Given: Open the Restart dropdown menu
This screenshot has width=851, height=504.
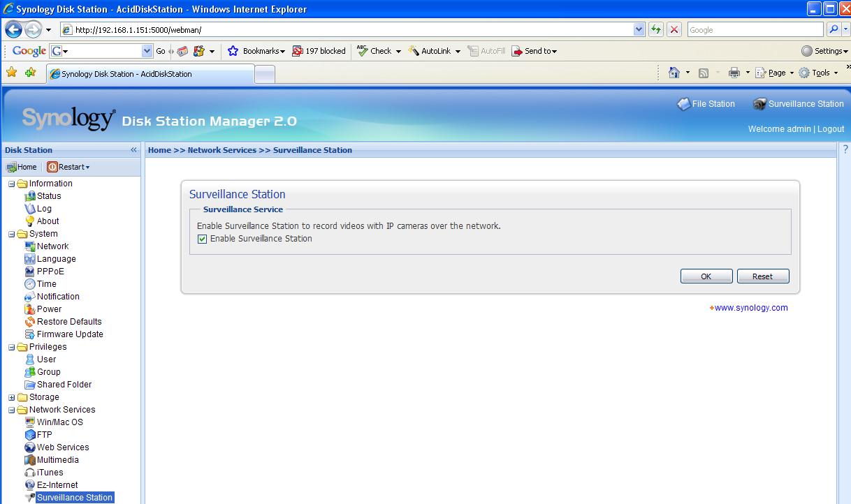Looking at the screenshot, I should 68,167.
